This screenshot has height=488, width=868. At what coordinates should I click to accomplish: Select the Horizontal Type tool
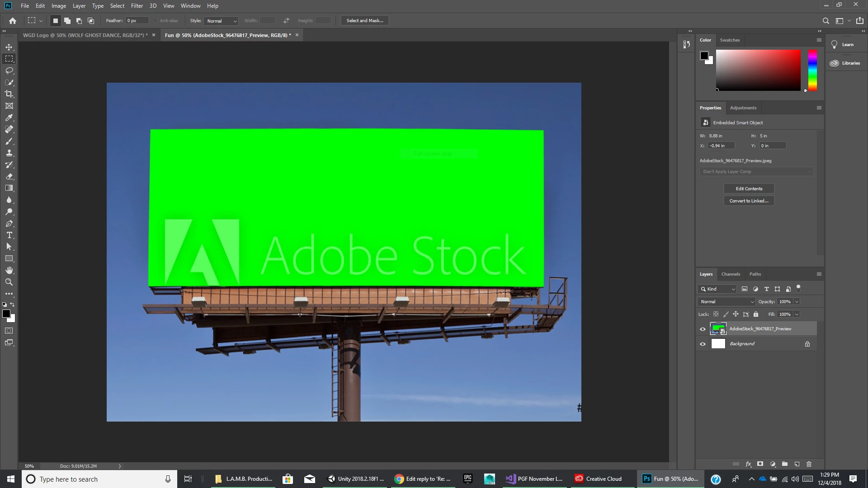(x=9, y=235)
